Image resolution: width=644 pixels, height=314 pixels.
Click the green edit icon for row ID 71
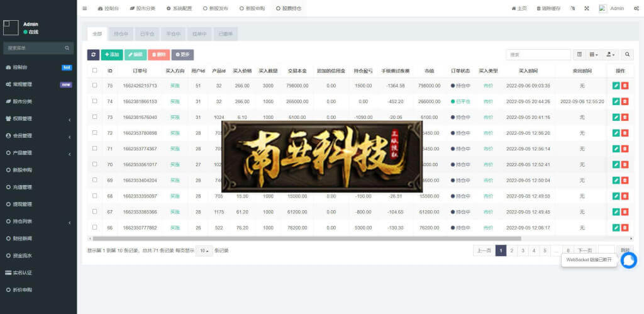pos(616,149)
